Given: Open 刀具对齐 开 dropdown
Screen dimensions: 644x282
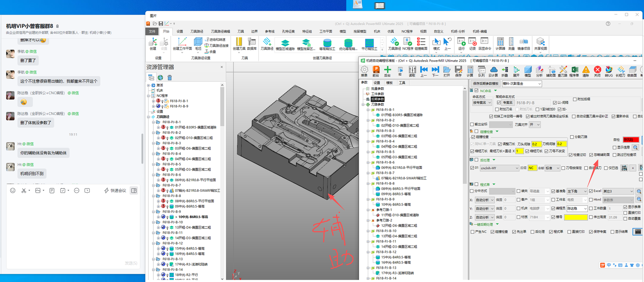Looking at the screenshot, I should [535, 125].
